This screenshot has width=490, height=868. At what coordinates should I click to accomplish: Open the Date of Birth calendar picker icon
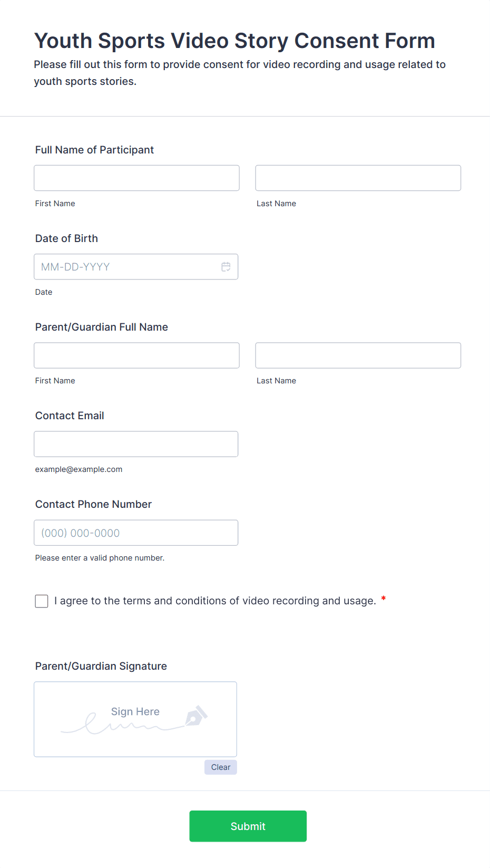click(x=226, y=267)
